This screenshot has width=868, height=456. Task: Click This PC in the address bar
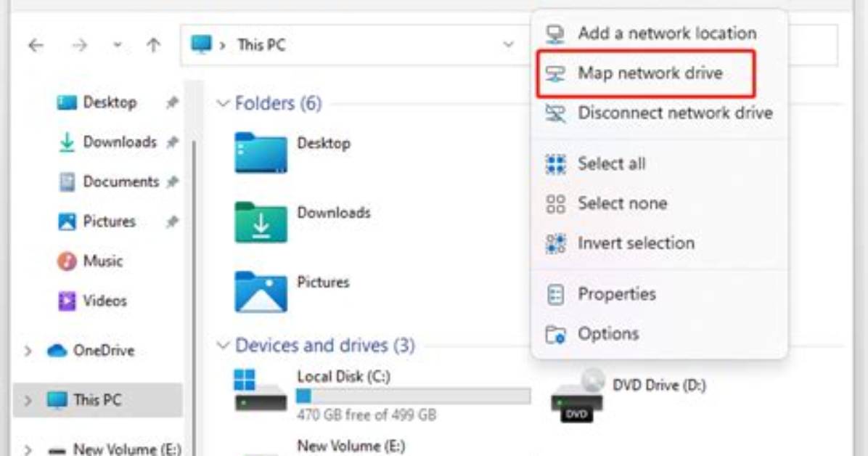(261, 45)
